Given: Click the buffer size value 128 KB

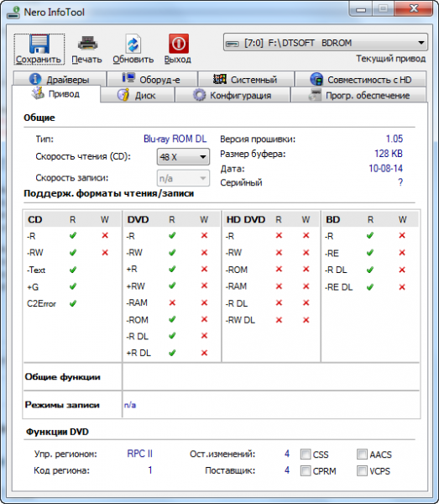Looking at the screenshot, I should tap(389, 154).
